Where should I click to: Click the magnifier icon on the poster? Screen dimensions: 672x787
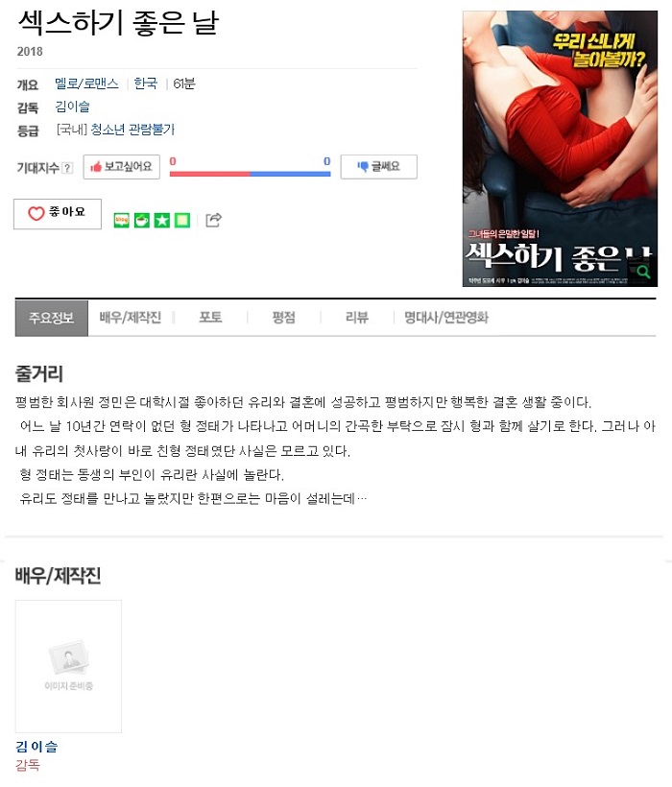pyautogui.click(x=643, y=272)
